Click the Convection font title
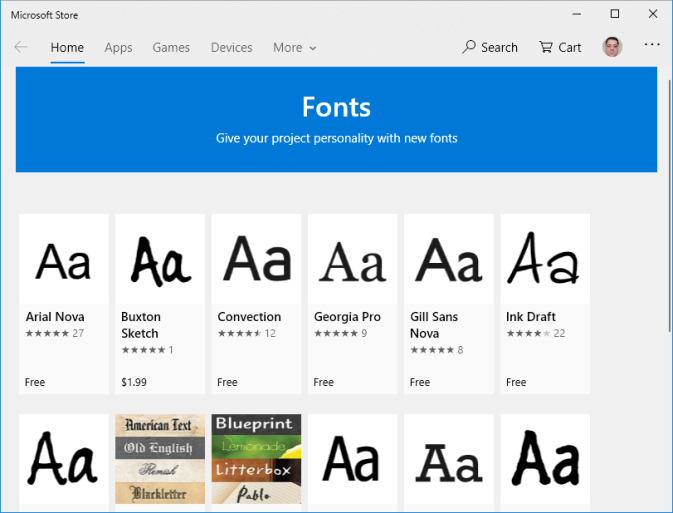Viewport: 673px width, 513px height. tap(249, 317)
